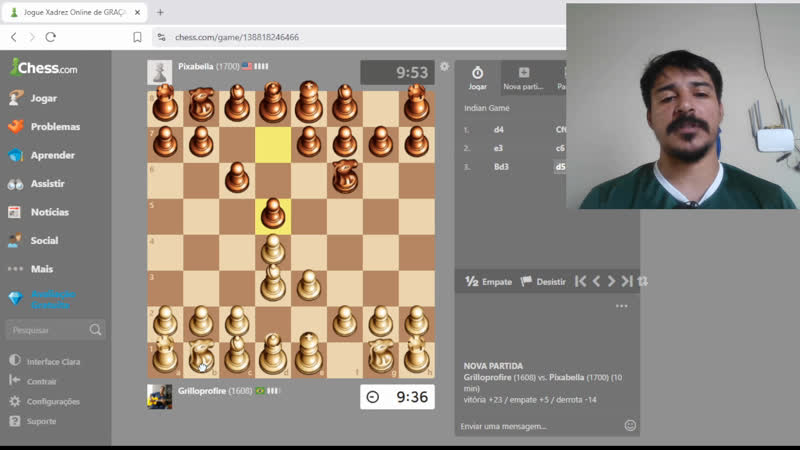Viewport: 800px width, 450px height.
Task: Click the browser back arrow
Action: tap(14, 37)
